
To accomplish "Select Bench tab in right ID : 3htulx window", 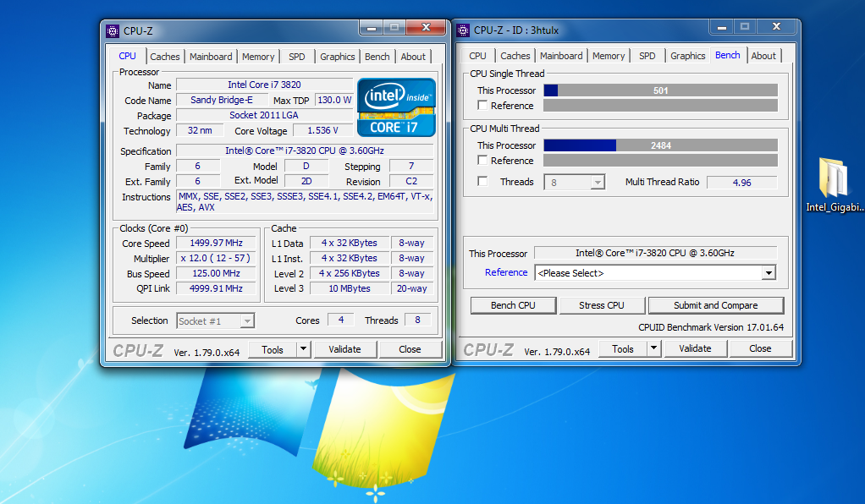I will tap(728, 55).
